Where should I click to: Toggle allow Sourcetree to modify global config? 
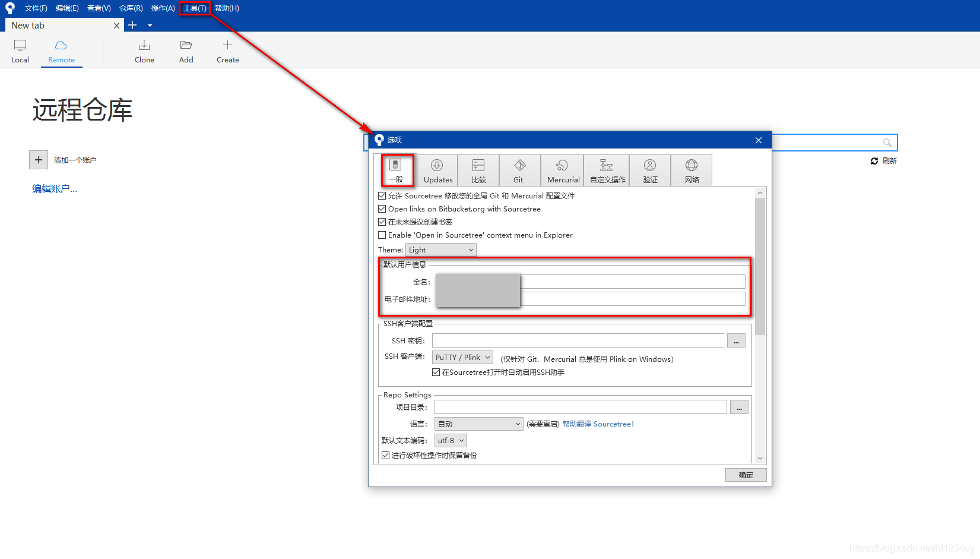[382, 195]
